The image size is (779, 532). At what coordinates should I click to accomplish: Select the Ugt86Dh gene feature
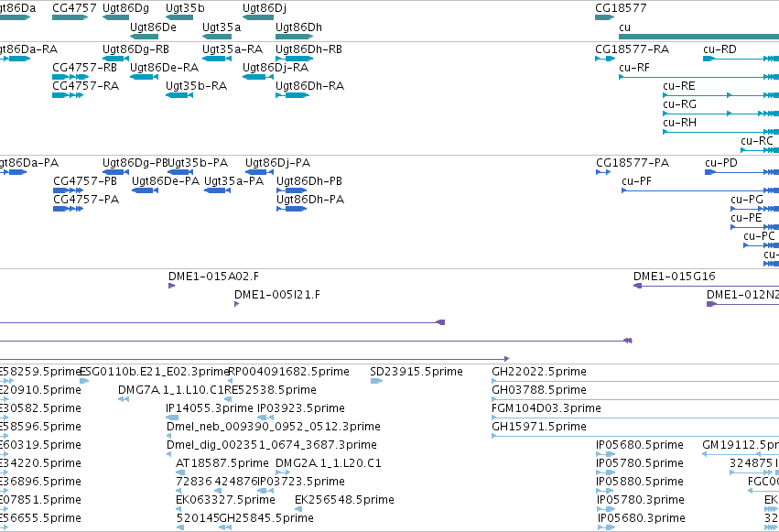click(294, 37)
